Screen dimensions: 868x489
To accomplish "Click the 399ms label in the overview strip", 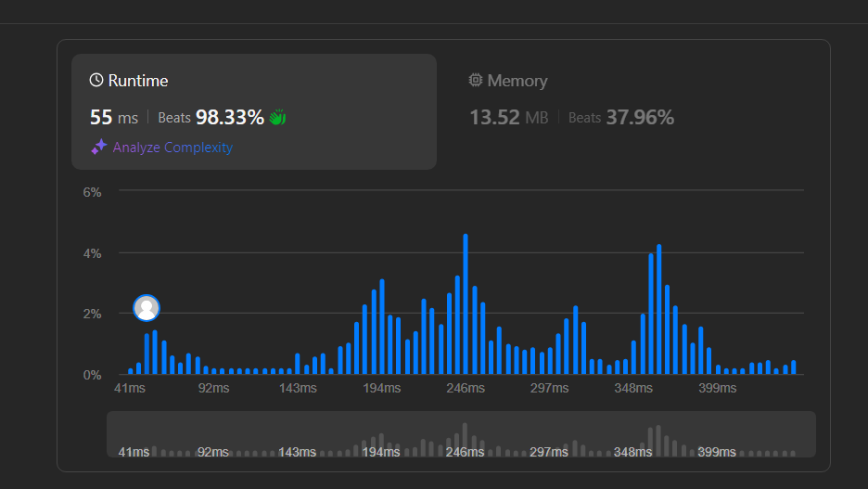I will point(717,452).
